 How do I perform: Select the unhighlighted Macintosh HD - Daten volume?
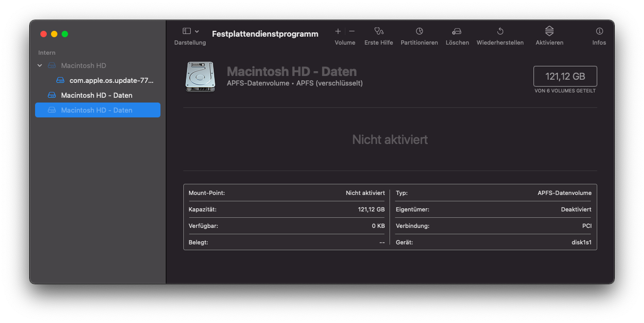click(x=97, y=95)
